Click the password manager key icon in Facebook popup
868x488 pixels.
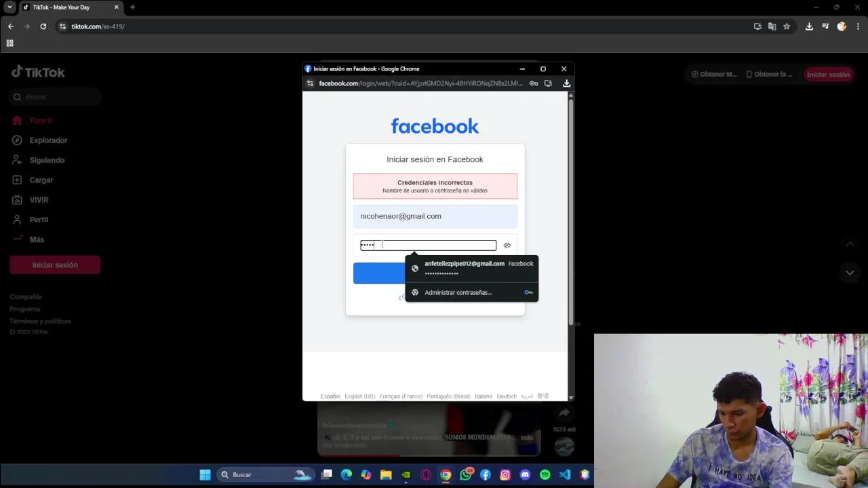click(x=534, y=83)
